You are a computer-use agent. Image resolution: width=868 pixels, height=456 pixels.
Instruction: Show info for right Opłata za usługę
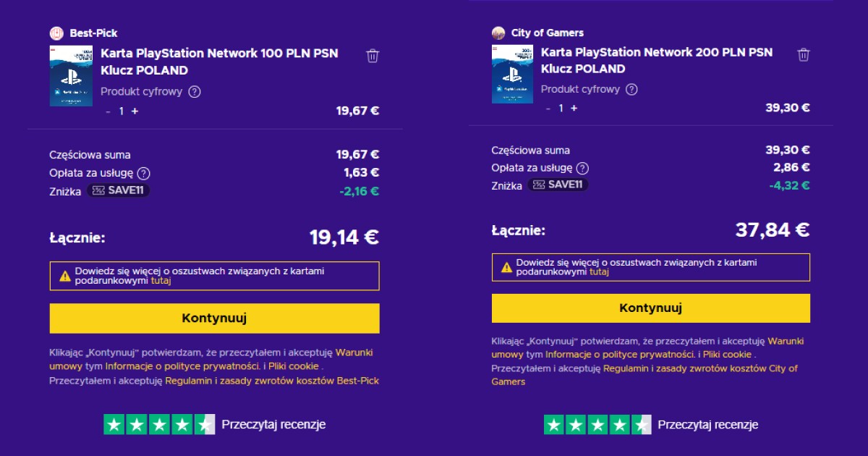[582, 168]
